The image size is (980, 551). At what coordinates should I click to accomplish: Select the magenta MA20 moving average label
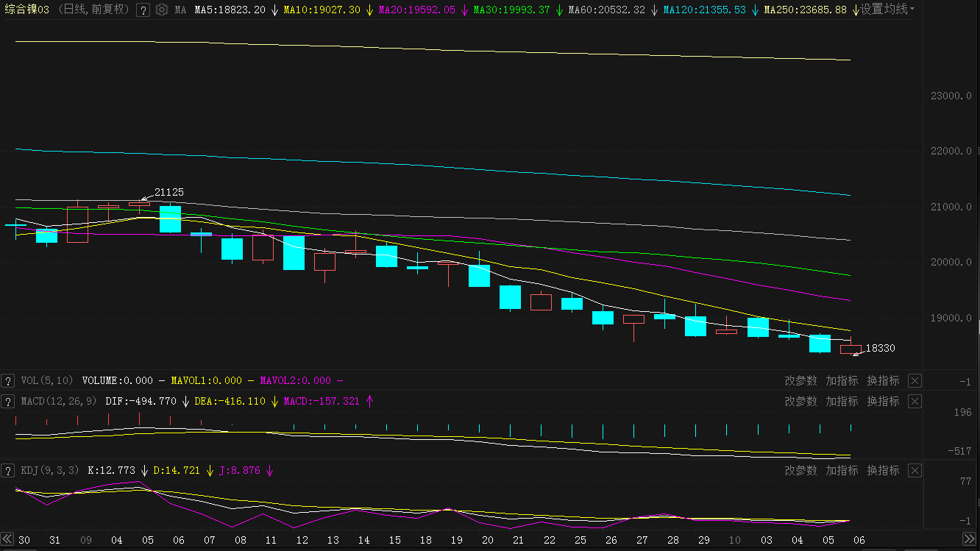pyautogui.click(x=416, y=10)
